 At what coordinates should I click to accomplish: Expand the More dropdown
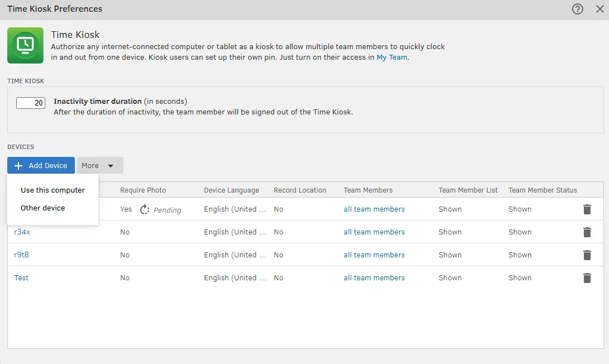(100, 165)
